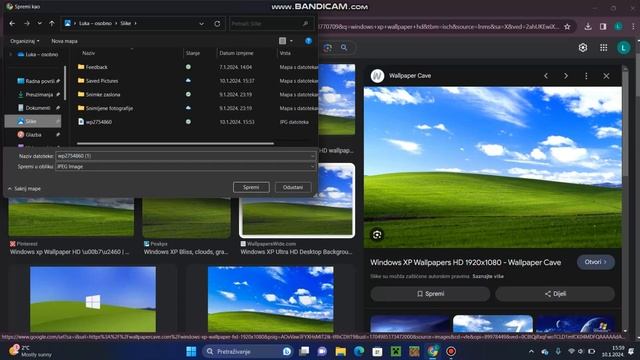Image resolution: width=640 pixels, height=360 pixels.
Task: Sort files by Stanje column
Action: pos(193,53)
